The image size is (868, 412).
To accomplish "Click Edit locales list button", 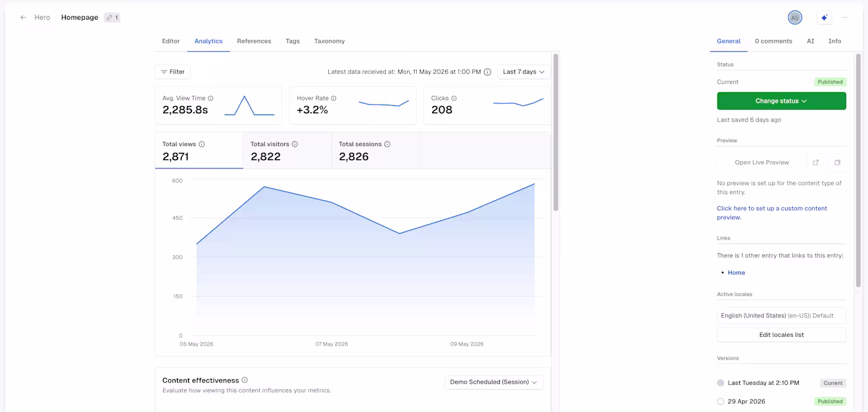I will [x=781, y=334].
